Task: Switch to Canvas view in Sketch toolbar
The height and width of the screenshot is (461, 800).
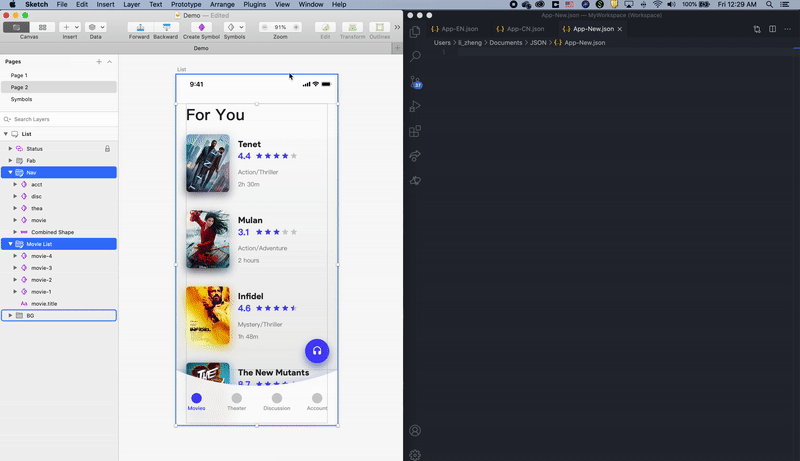Action: [16, 27]
